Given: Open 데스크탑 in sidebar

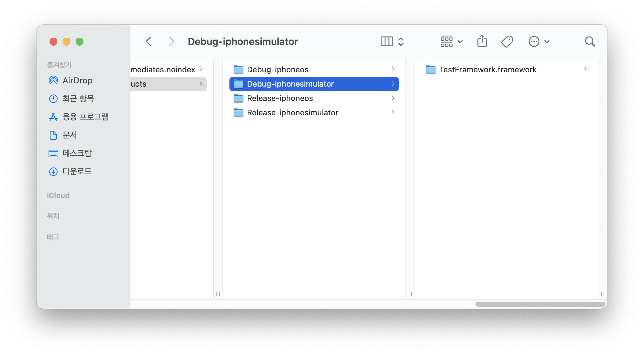Looking at the screenshot, I should 77,153.
